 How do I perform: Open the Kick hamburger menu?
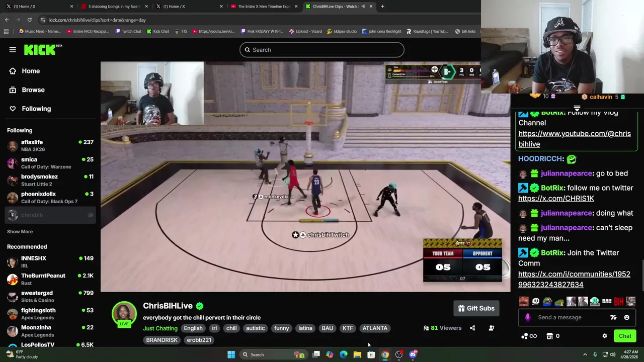tap(13, 50)
